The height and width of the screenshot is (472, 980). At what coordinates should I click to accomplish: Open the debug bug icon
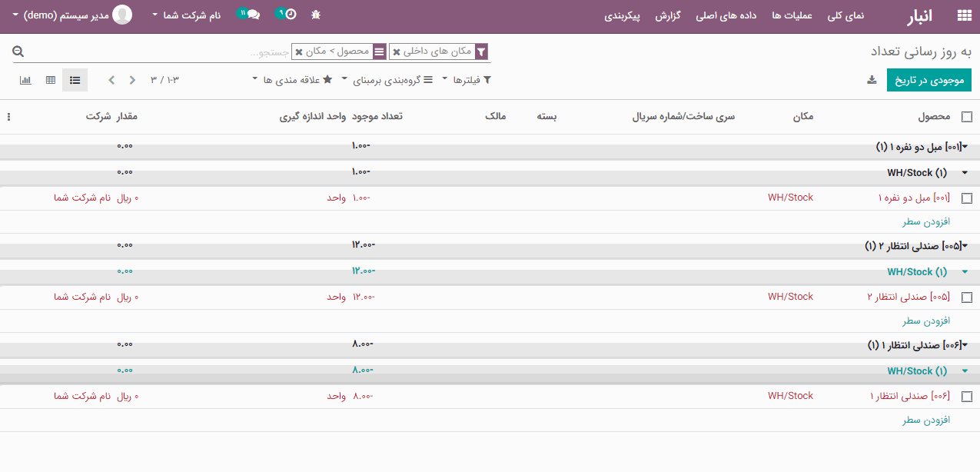316,15
